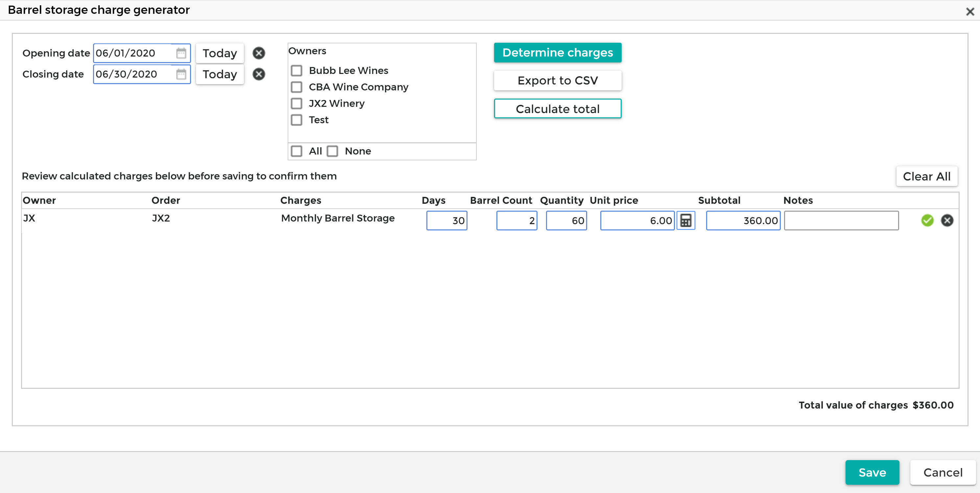The width and height of the screenshot is (980, 493).
Task: Export charges to CSV
Action: [557, 80]
